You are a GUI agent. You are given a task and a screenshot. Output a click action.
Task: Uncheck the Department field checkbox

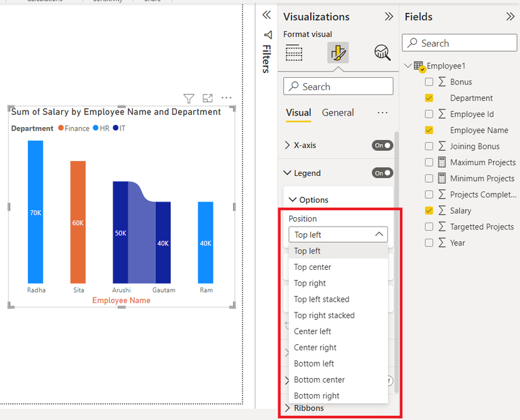pos(429,97)
